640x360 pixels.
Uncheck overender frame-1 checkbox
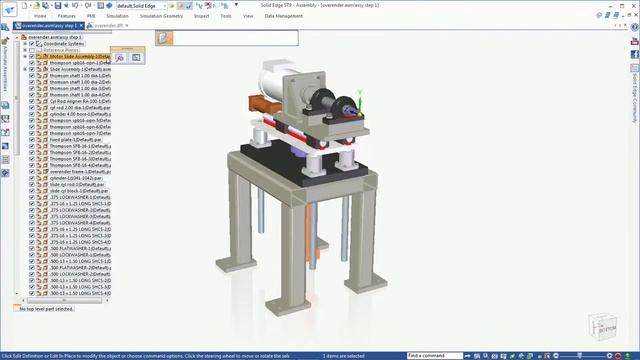pyautogui.click(x=32, y=172)
